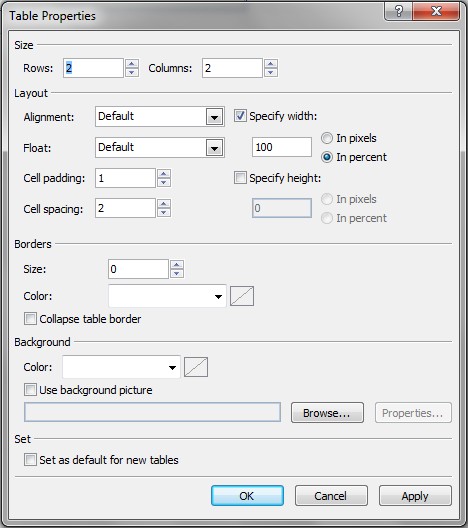Click the Browse... button
Screen dimensions: 468x528
[327, 412]
